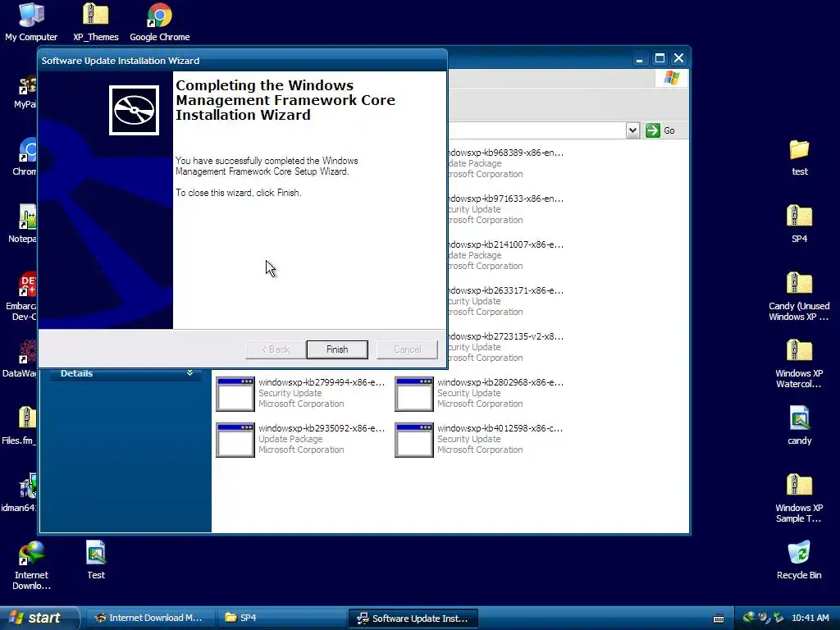Click the wizard title bar
Screen dimensions: 840x630
(x=242, y=61)
